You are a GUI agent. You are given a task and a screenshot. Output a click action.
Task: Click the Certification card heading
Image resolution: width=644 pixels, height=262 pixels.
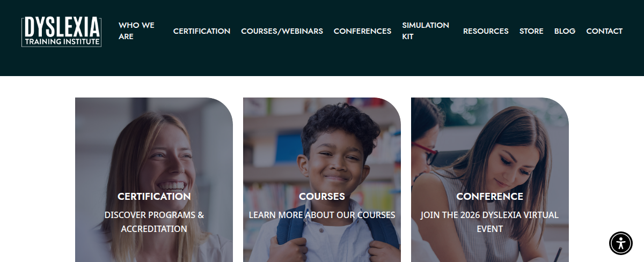pos(154,197)
